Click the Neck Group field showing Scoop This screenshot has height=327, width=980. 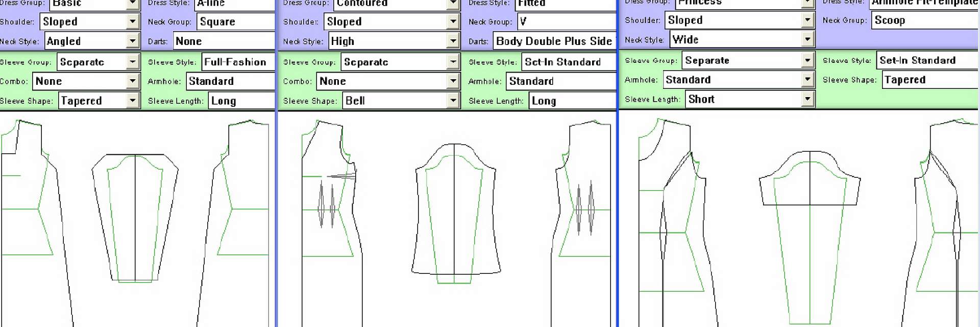924,20
